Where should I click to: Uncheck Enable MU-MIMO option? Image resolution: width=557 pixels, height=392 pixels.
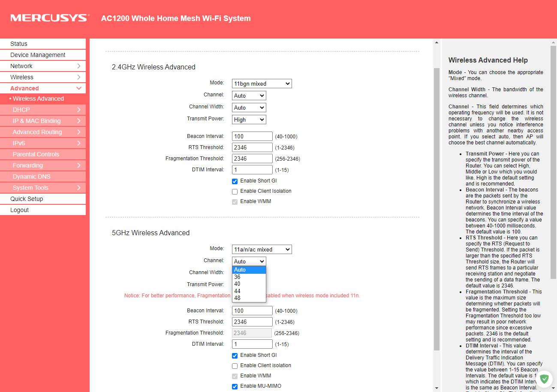point(235,386)
